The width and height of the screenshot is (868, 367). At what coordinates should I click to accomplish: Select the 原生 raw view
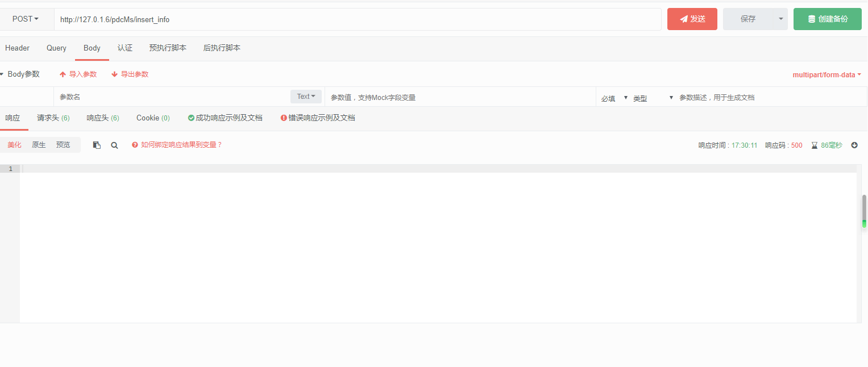point(39,145)
